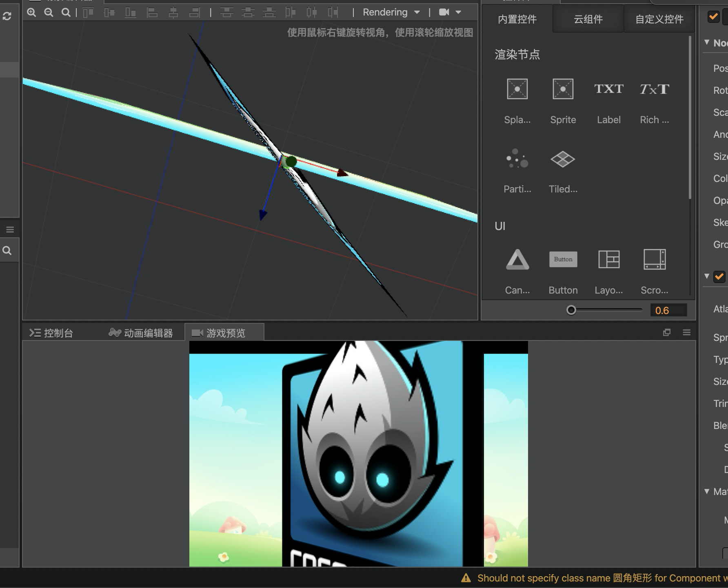
Task: Align selected nodes to right edge
Action: [x=195, y=13]
